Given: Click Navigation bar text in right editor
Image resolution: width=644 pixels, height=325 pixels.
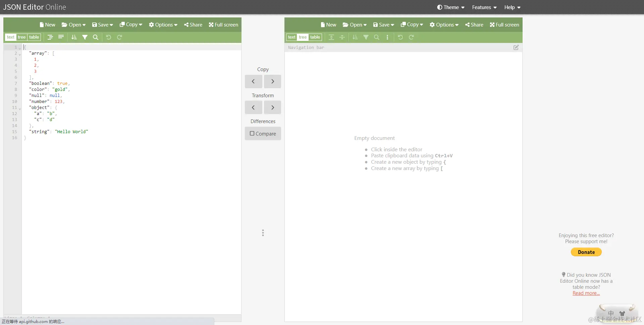Looking at the screenshot, I should pyautogui.click(x=306, y=48).
